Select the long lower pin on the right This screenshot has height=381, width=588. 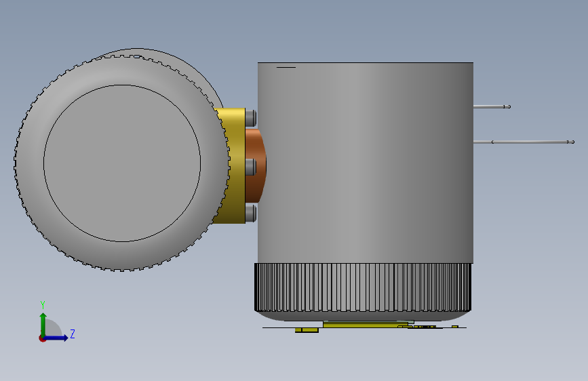pos(524,142)
